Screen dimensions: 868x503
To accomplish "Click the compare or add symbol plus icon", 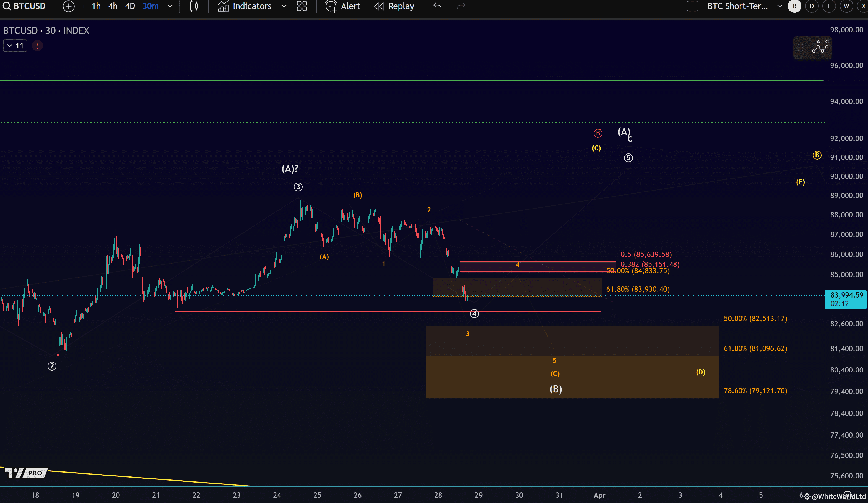I will [69, 6].
